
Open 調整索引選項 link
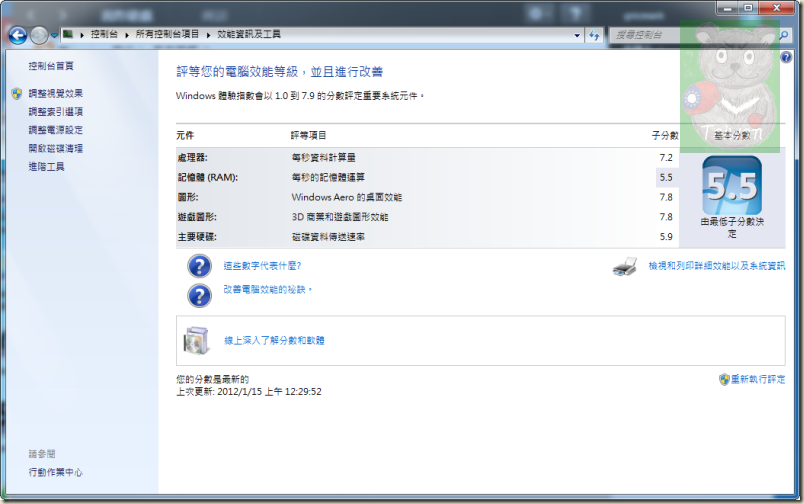tap(55, 112)
